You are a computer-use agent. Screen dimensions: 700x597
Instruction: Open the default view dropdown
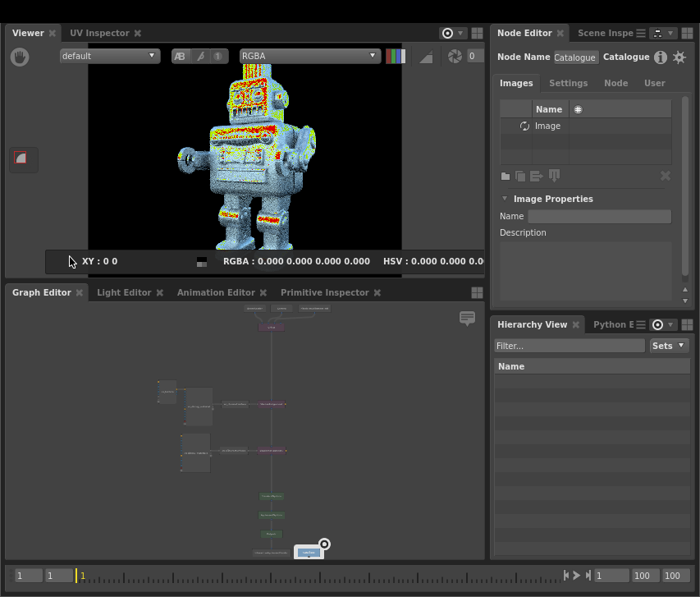[x=110, y=56]
